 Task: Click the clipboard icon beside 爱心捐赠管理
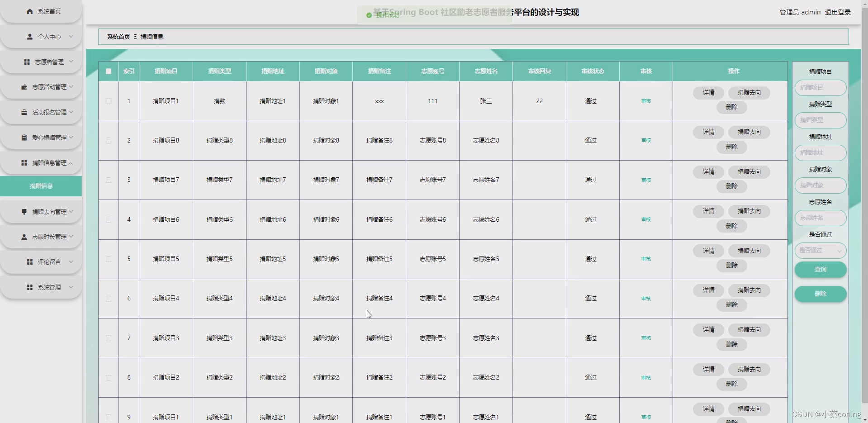pos(24,138)
